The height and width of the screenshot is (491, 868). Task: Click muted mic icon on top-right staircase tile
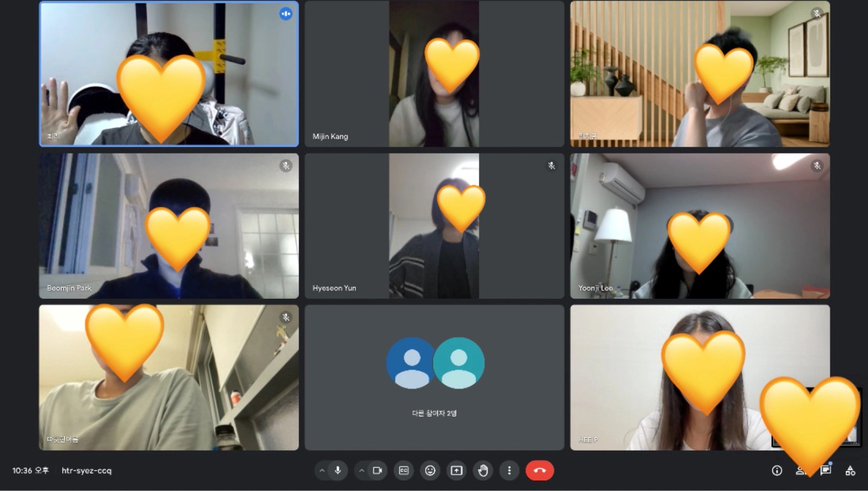click(817, 14)
